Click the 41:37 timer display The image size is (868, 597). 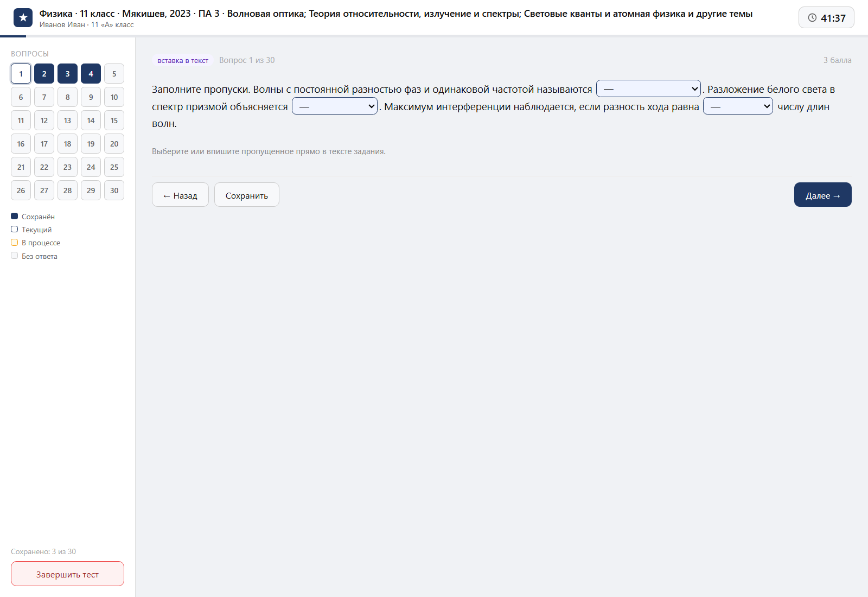point(826,18)
